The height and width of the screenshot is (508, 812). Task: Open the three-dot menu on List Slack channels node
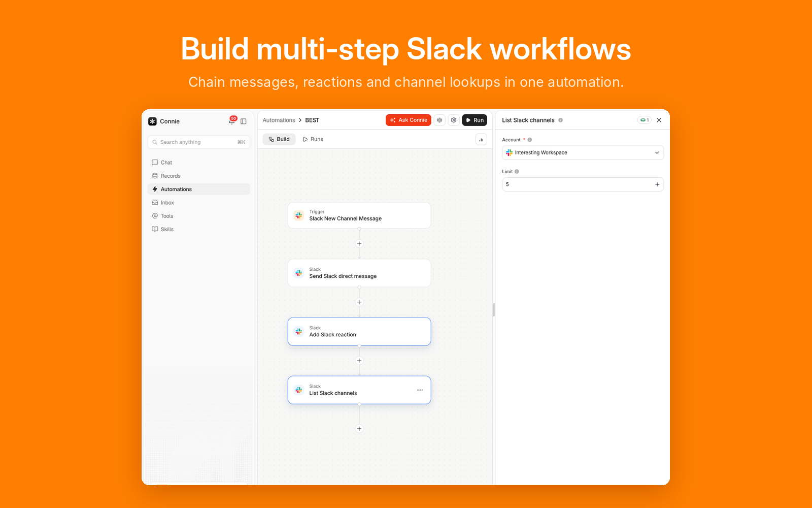coord(420,390)
